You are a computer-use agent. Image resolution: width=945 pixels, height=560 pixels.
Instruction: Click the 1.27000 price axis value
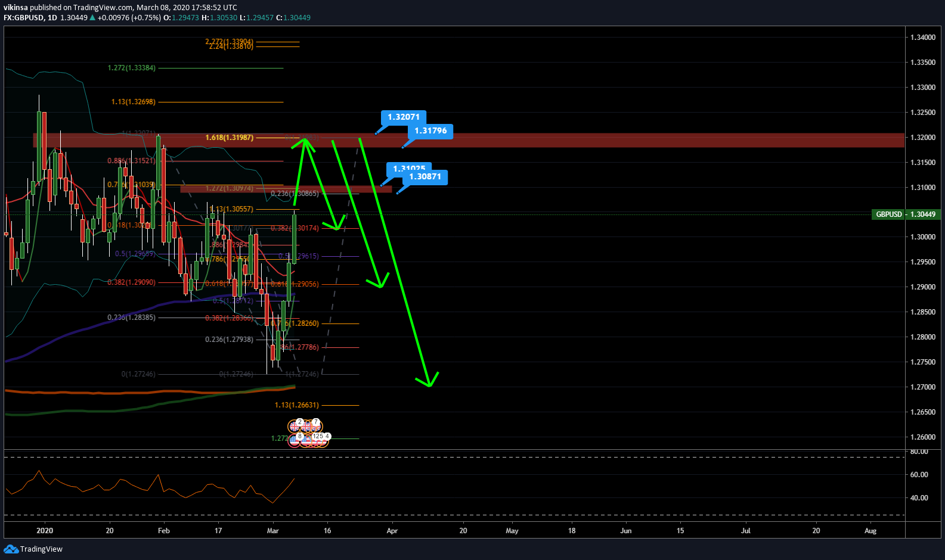pyautogui.click(x=923, y=387)
